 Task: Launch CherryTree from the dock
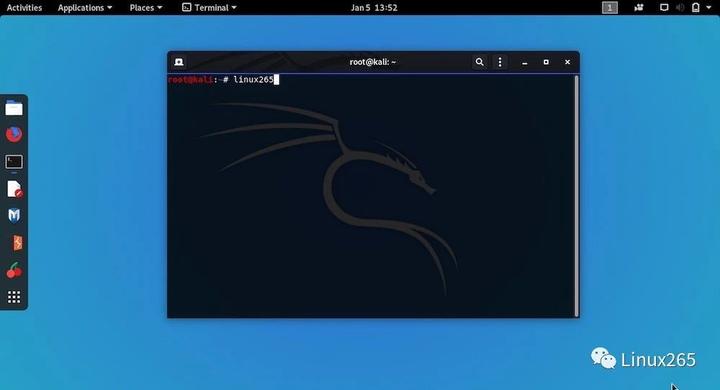click(x=14, y=270)
